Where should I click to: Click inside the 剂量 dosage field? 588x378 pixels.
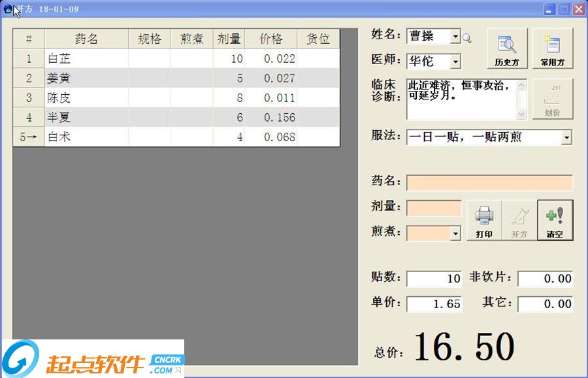434,208
